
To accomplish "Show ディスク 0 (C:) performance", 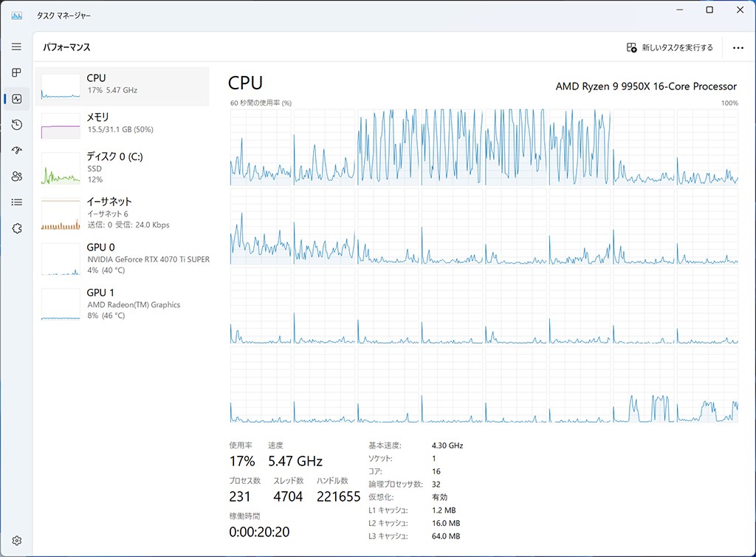I will click(x=123, y=168).
